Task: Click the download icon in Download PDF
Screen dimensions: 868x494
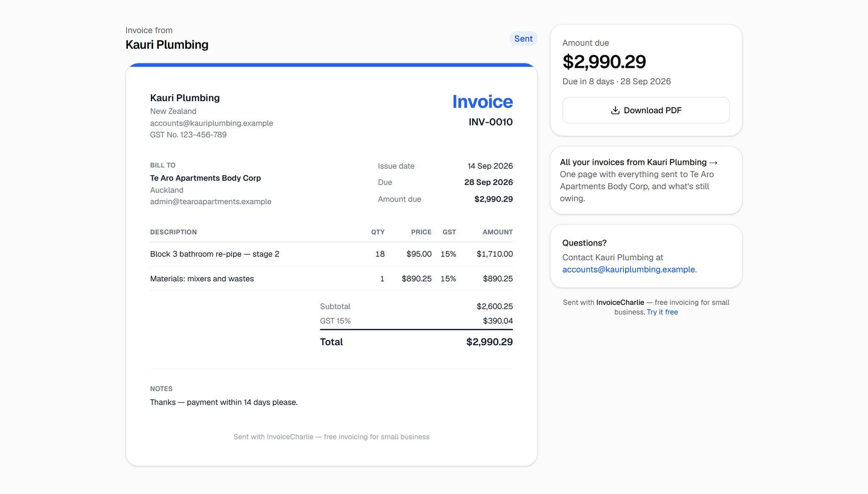Action: (615, 111)
